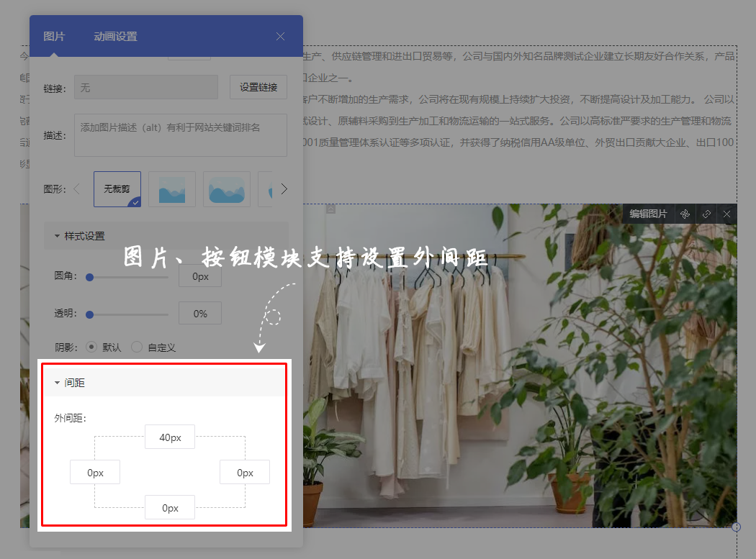The height and width of the screenshot is (559, 756).
Task: Click the chain link icon on image toolbar
Action: pos(706,214)
